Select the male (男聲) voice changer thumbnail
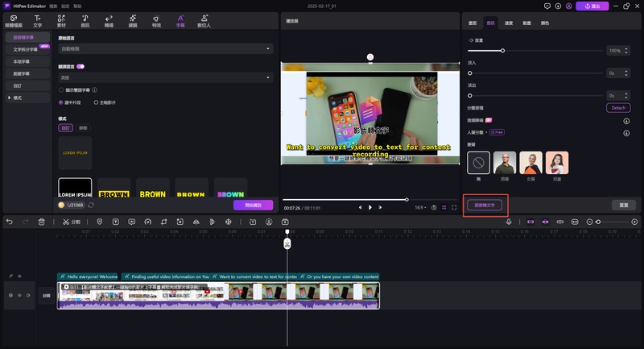Screen dimensions: 644x349 coord(505,162)
